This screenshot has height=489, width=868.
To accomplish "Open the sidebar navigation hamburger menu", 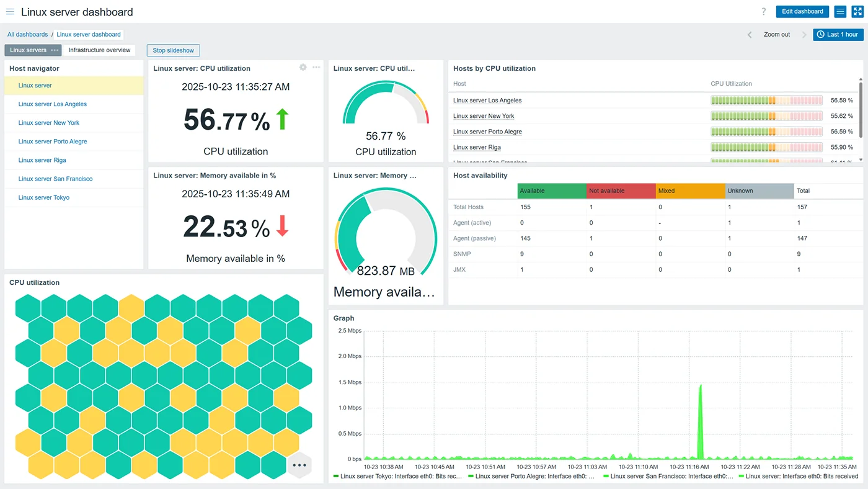I will [x=10, y=11].
